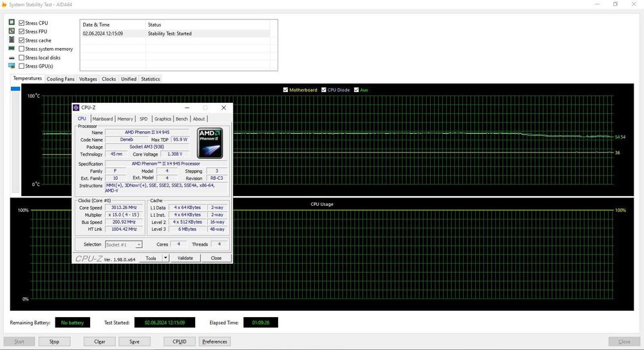Click the AMD Phenom II logo in CPU-Z
The width and height of the screenshot is (644, 350).
coord(210,143)
